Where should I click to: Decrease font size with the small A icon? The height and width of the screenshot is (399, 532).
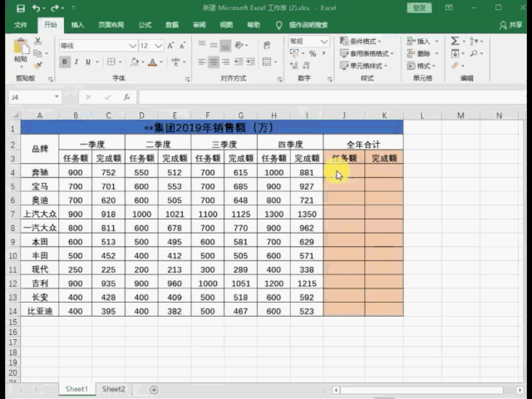pos(183,46)
